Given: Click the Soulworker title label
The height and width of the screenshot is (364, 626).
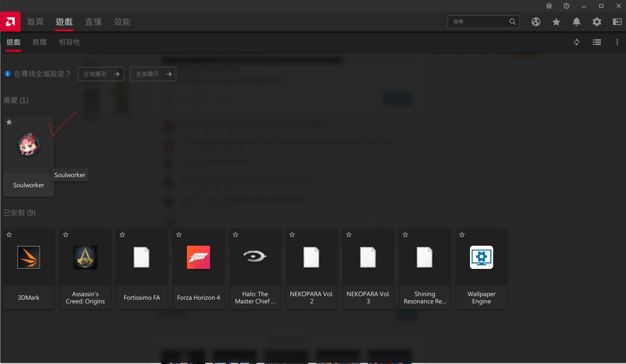Looking at the screenshot, I should pyautogui.click(x=29, y=185).
